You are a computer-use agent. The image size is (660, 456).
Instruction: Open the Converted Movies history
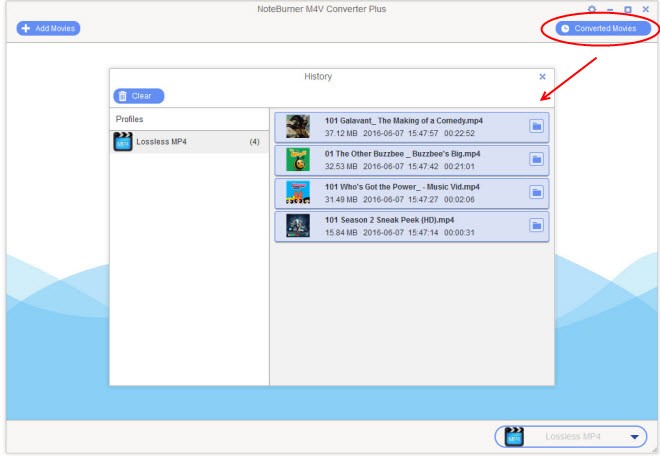(603, 28)
